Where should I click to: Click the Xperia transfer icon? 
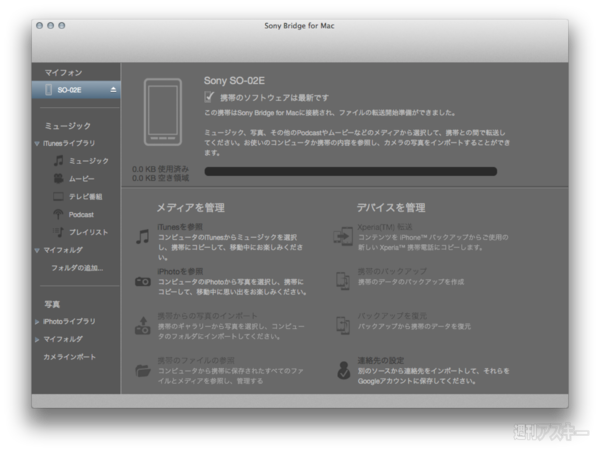pos(343,237)
